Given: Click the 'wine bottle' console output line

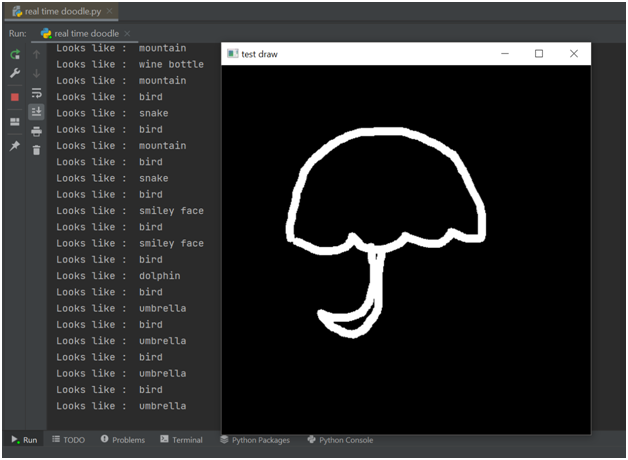Looking at the screenshot, I should pyautogui.click(x=130, y=64).
